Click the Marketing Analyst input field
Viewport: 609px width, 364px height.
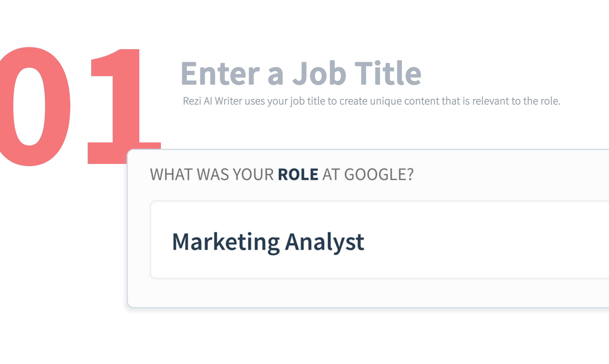(380, 240)
